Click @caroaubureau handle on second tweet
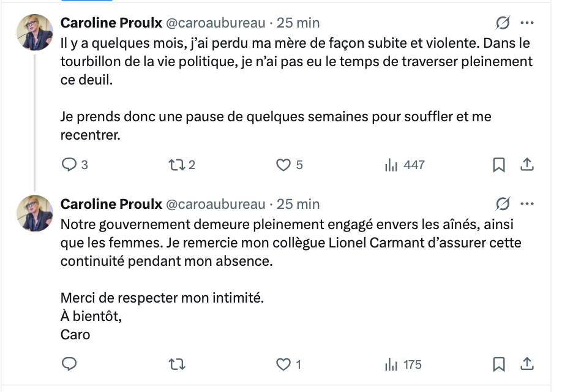562x392 pixels. click(216, 204)
